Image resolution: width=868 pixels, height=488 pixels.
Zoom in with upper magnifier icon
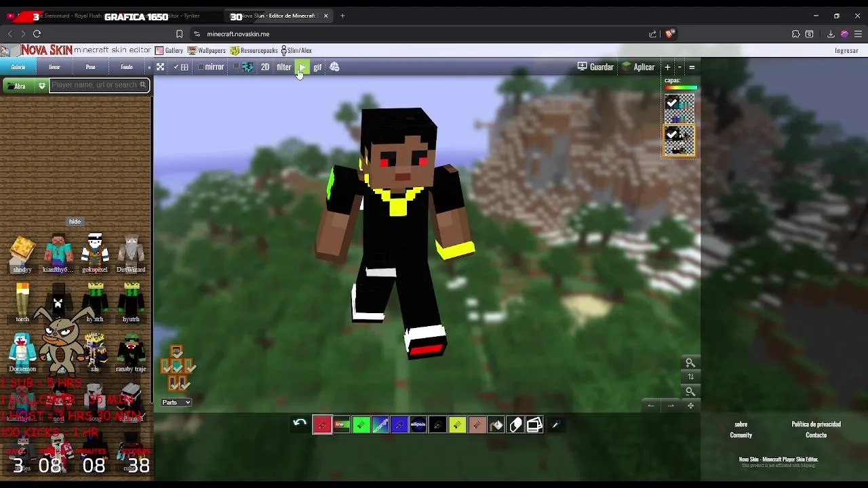[690, 363]
